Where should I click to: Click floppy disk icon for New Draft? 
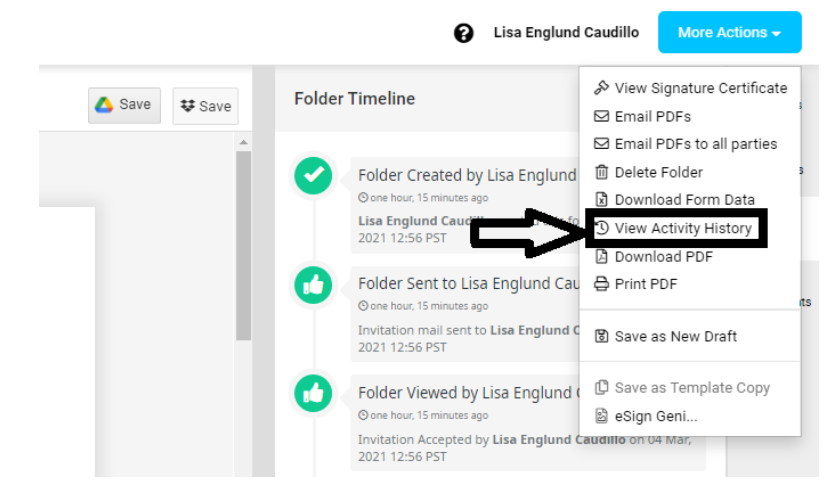pos(601,336)
